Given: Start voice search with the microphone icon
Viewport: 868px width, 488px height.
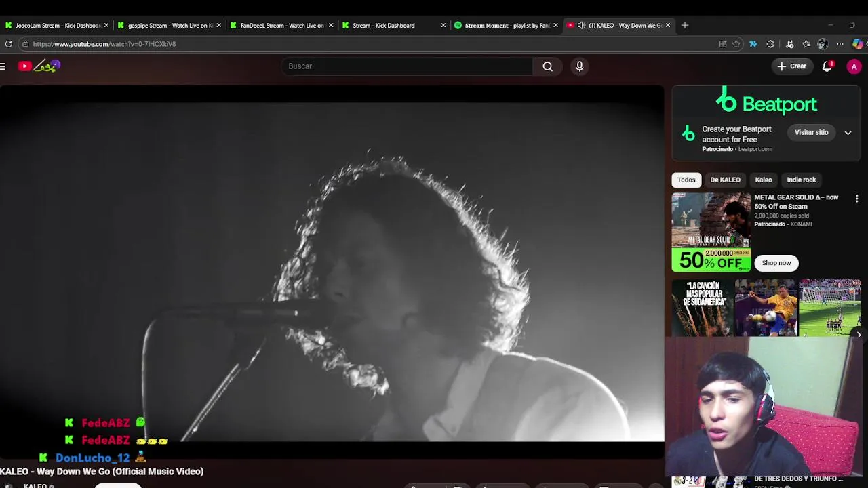Looking at the screenshot, I should (579, 66).
